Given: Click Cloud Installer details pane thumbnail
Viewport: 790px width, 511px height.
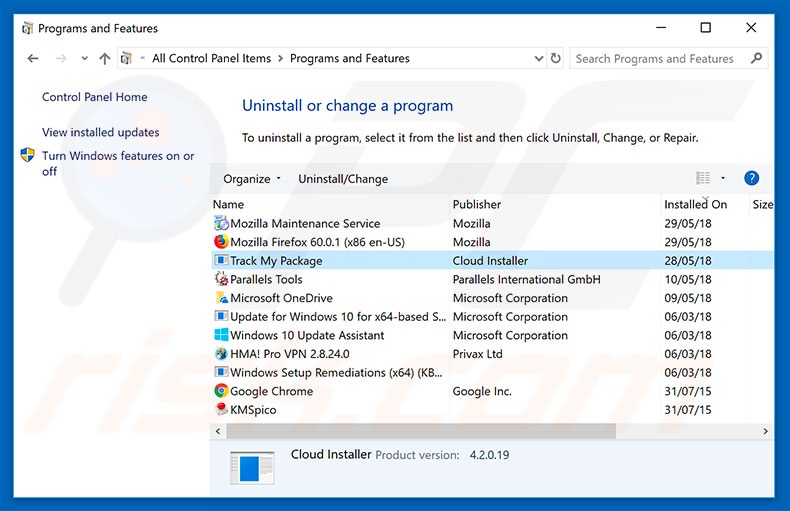Looking at the screenshot, I should click(x=252, y=468).
